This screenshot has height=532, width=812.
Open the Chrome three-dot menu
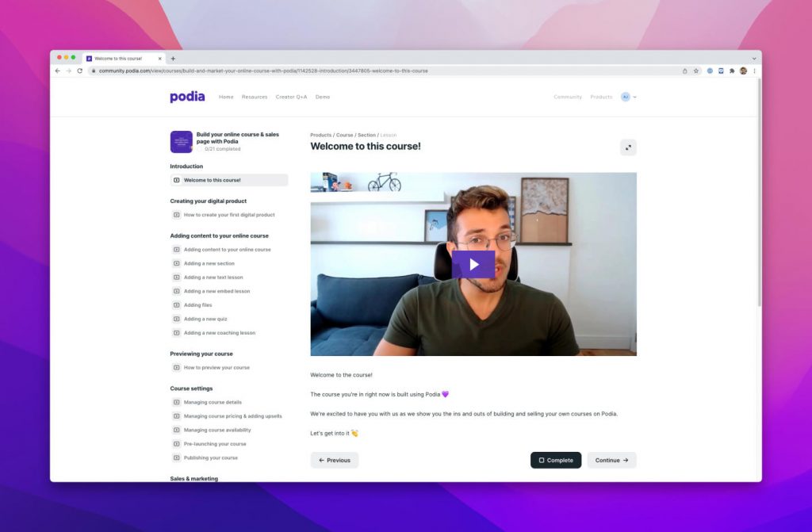(x=754, y=71)
